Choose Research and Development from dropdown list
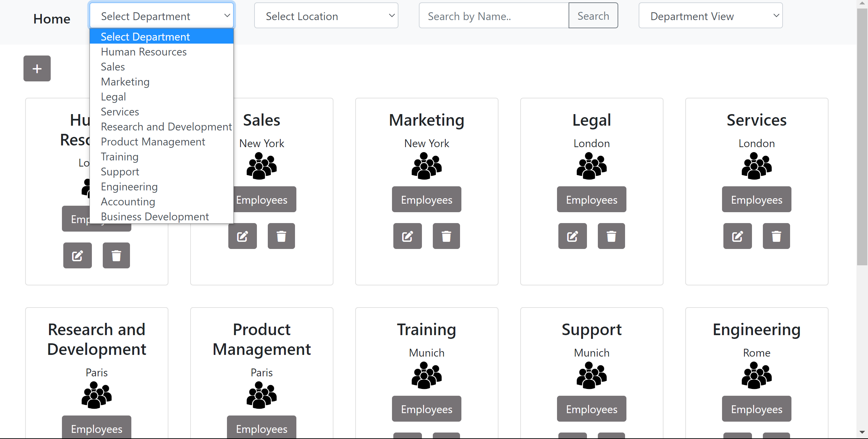868x439 pixels. [x=166, y=127]
